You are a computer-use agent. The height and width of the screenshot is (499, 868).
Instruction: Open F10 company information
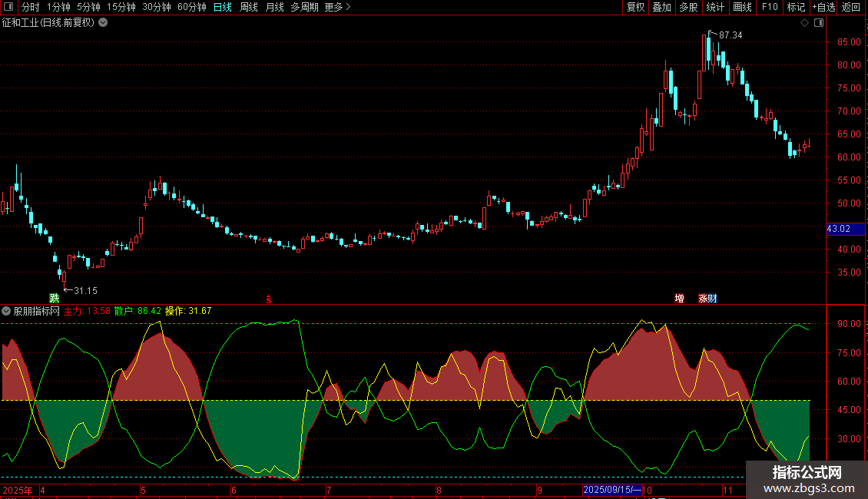[770, 7]
